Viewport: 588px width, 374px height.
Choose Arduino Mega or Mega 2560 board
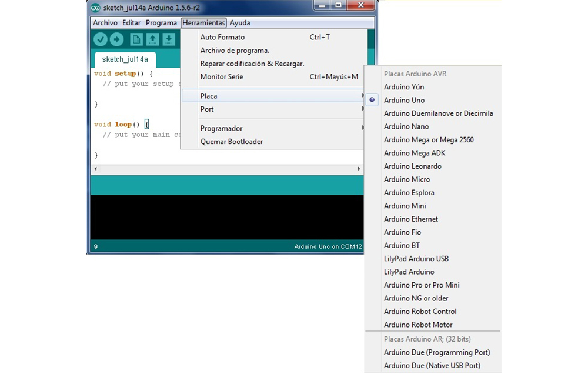428,140
